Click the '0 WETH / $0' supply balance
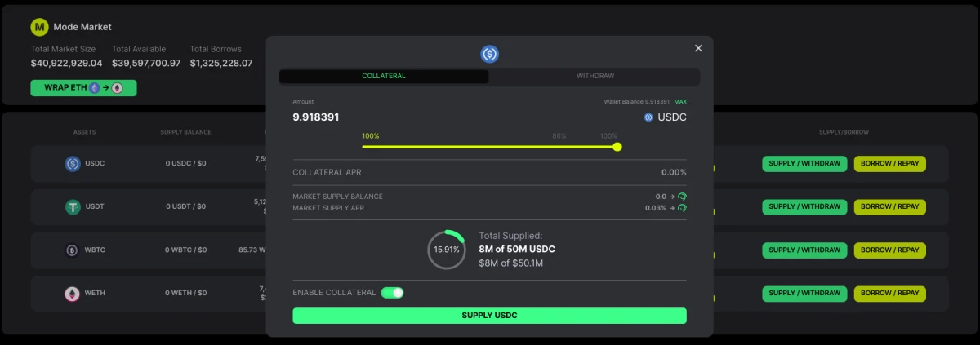 pos(186,293)
